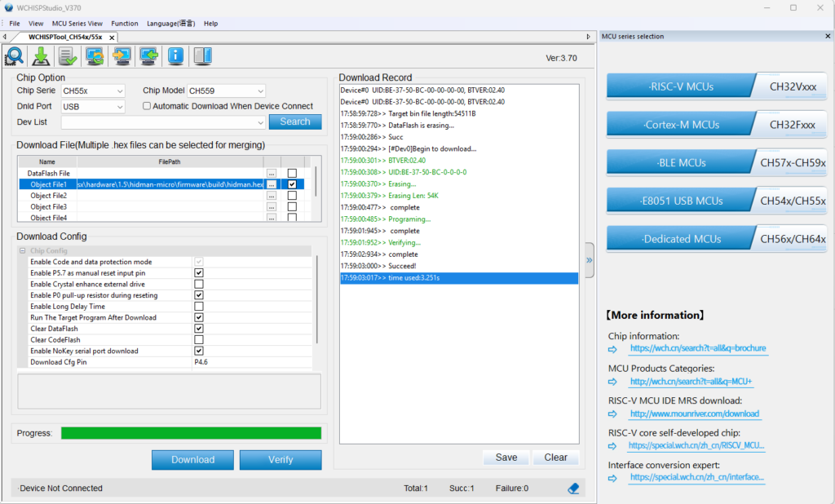
Task: Click the document with checkmark toolbar icon
Action: point(68,56)
